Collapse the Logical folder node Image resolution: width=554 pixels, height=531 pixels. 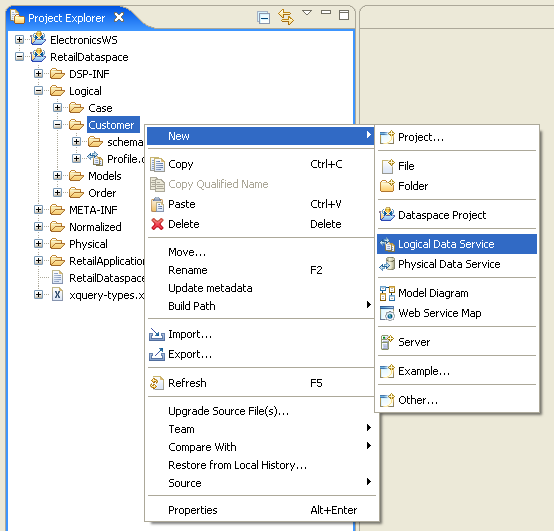(39, 91)
